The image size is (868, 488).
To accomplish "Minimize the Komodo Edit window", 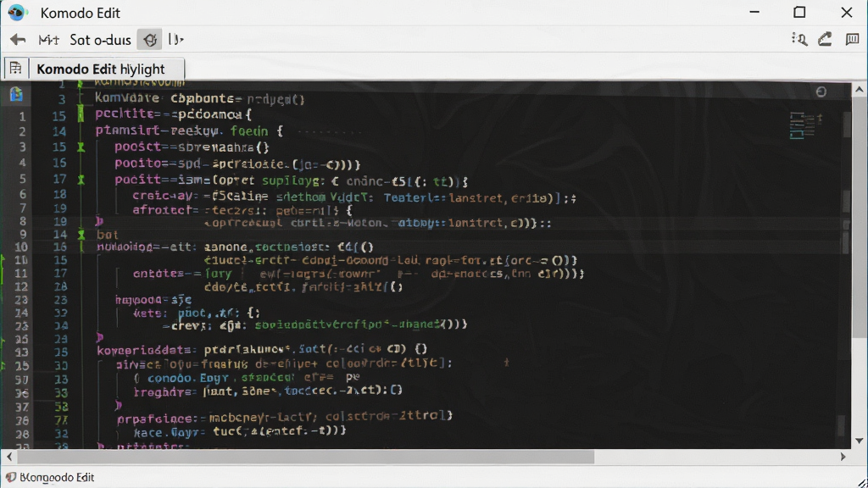I will pos(754,12).
